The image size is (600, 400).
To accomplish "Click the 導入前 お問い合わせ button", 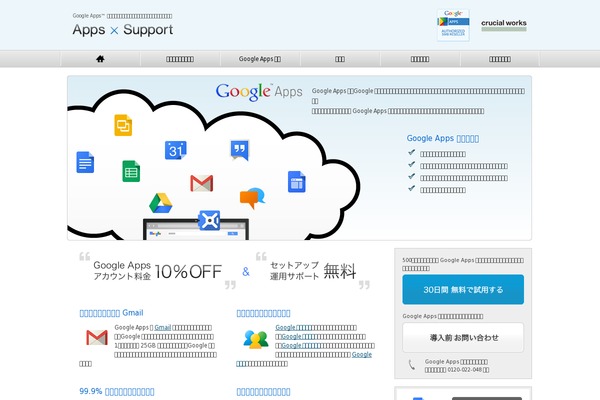I will point(463,338).
